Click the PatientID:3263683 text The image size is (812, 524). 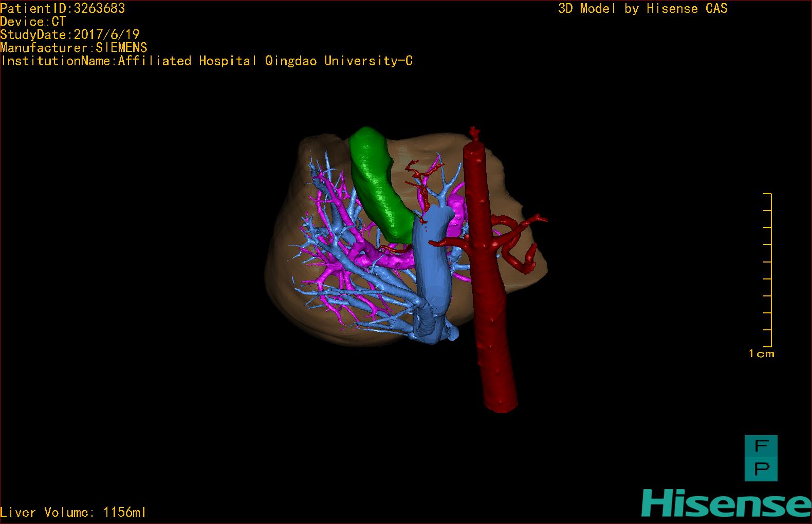point(63,8)
